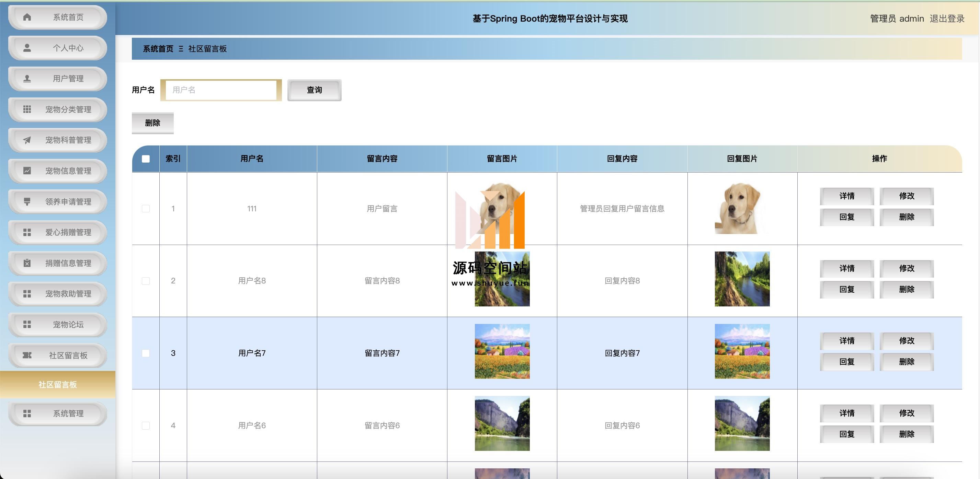The image size is (980, 479).
Task: Click 详情 for row 用户名8
Action: [847, 268]
